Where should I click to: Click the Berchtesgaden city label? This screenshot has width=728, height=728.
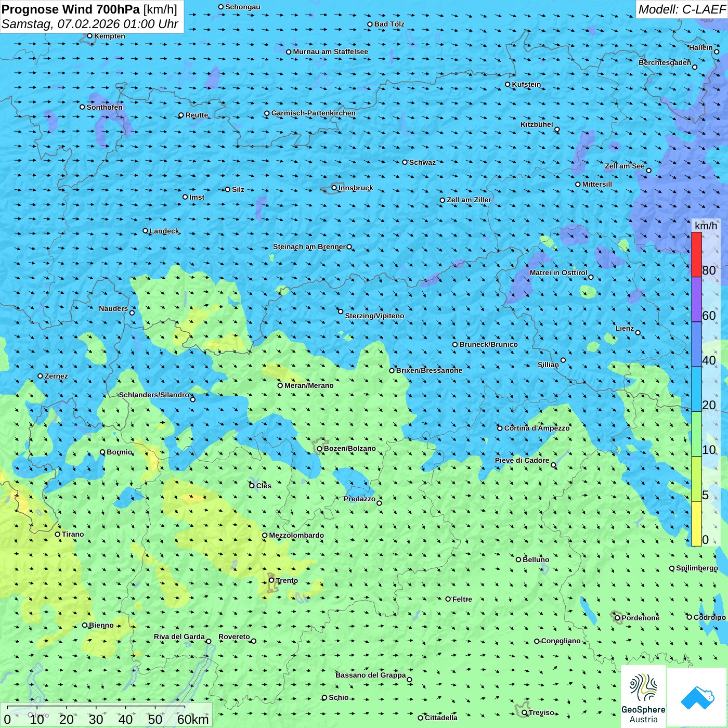665,62
